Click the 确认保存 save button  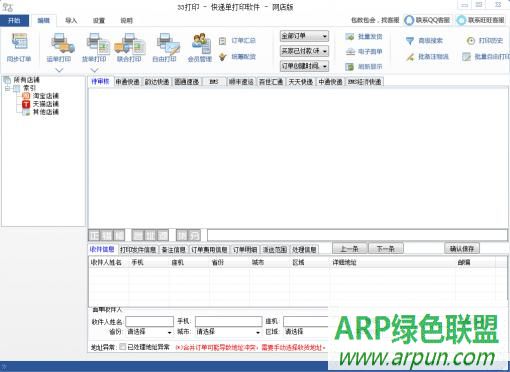[462, 249]
